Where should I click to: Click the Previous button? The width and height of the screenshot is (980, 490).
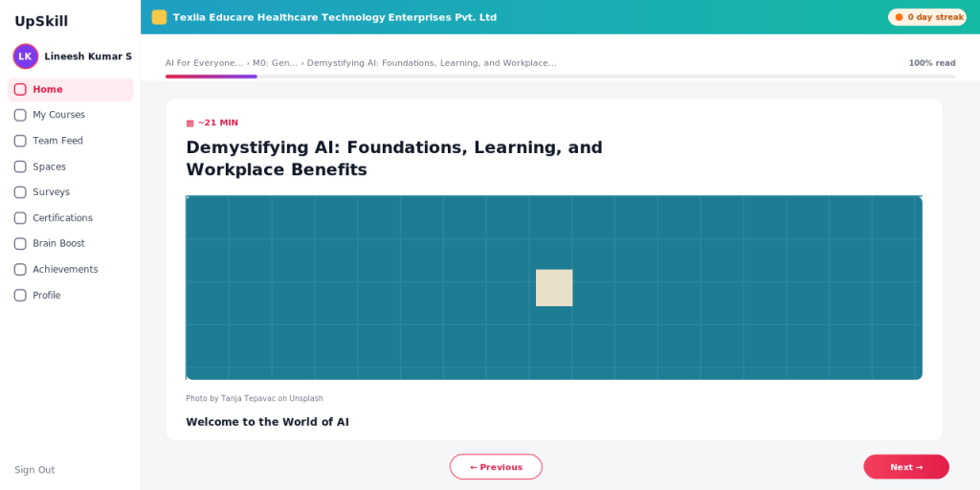(x=497, y=467)
